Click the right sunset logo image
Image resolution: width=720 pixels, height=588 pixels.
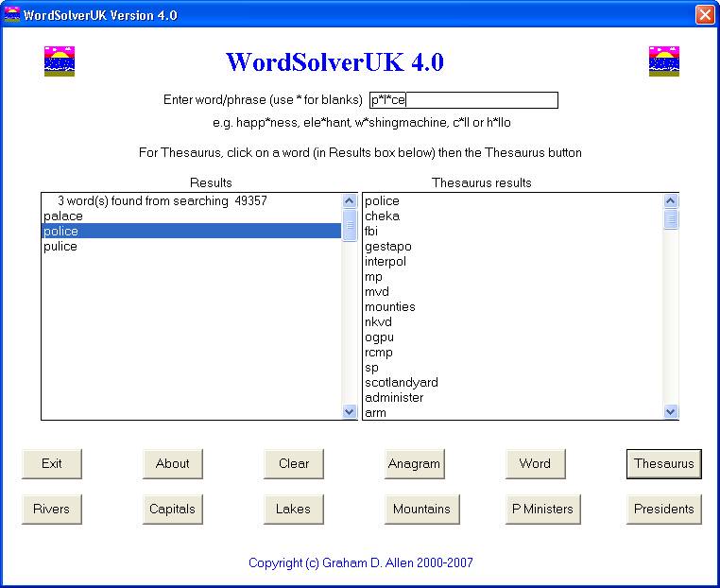point(664,61)
